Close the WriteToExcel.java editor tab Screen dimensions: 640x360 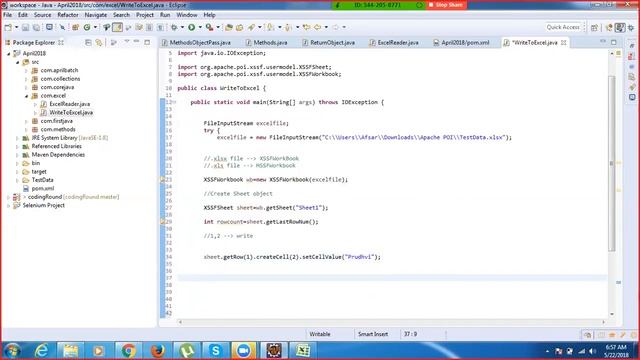point(564,42)
